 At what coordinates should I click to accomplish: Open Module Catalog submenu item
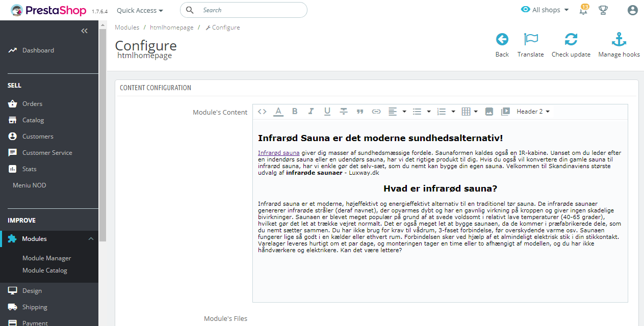click(x=45, y=270)
